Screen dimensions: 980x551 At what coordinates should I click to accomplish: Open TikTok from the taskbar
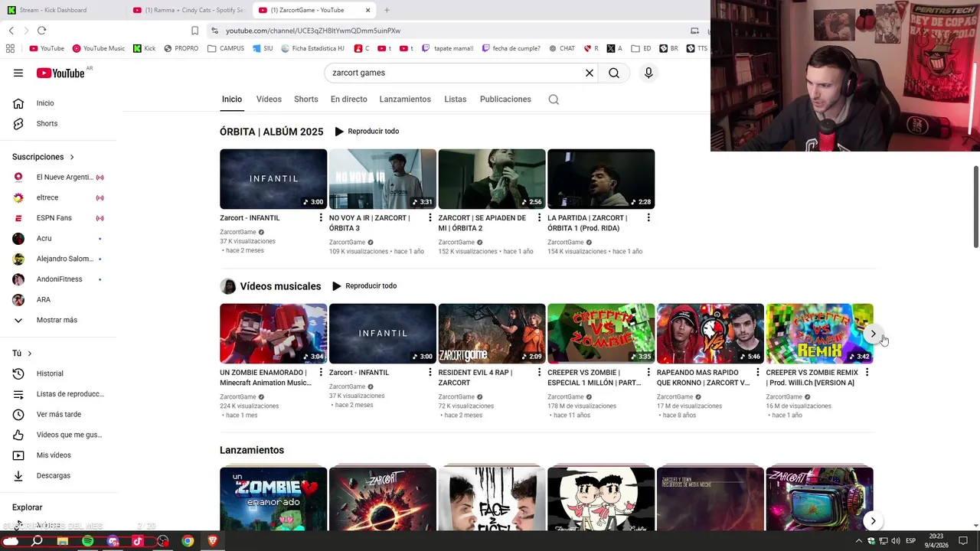coord(138,541)
